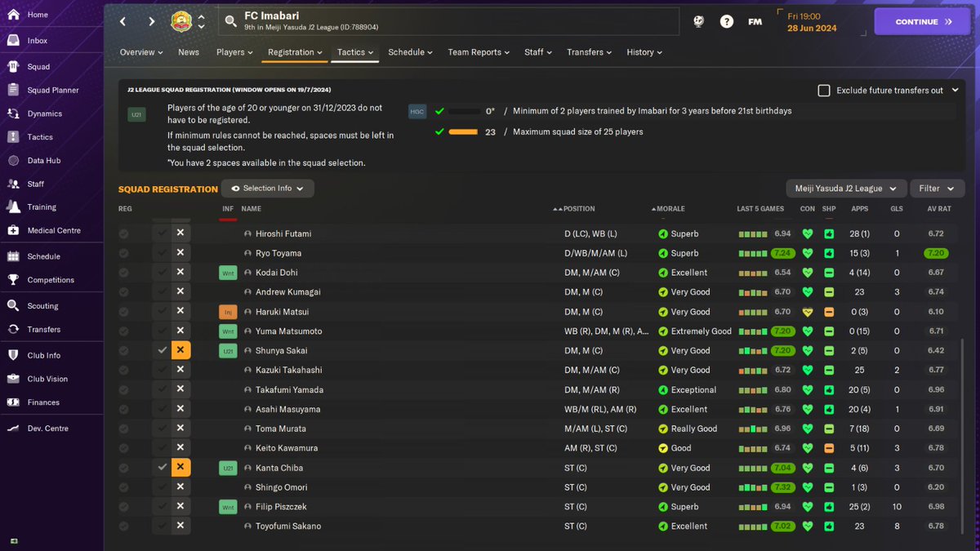Select the Registration tab
The height and width of the screenshot is (551, 980).
click(x=295, y=52)
